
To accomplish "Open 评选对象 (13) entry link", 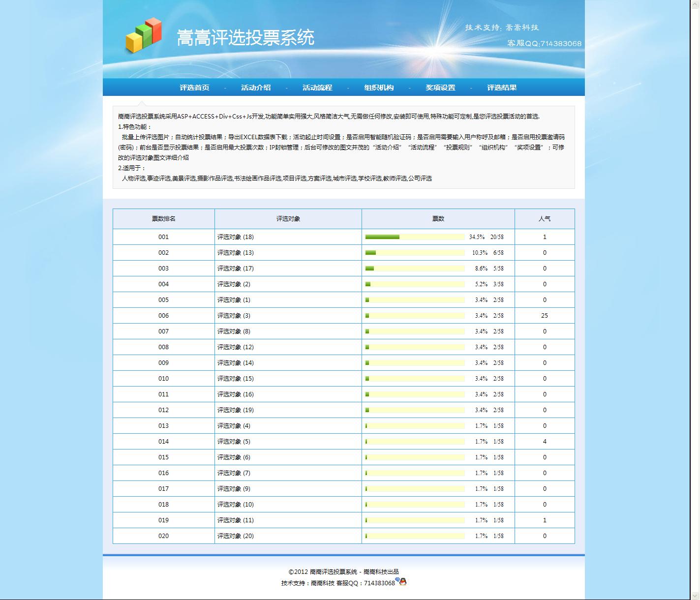I will pos(236,253).
